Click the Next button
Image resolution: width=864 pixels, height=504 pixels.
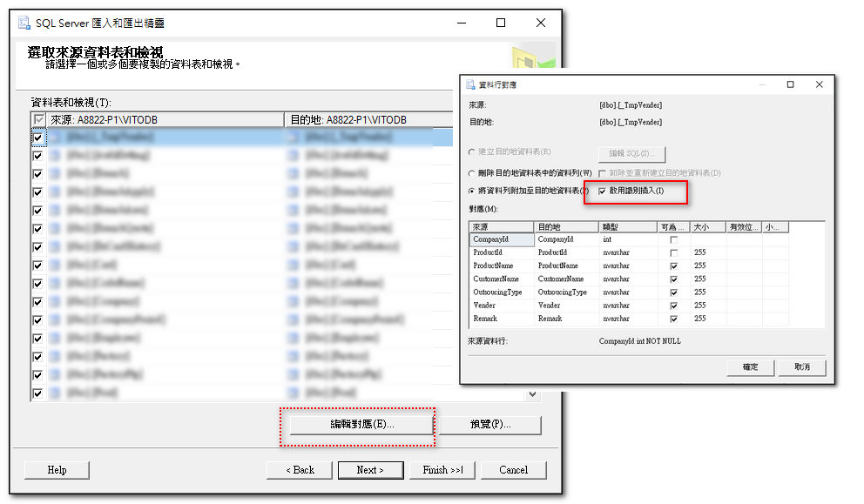pos(370,469)
